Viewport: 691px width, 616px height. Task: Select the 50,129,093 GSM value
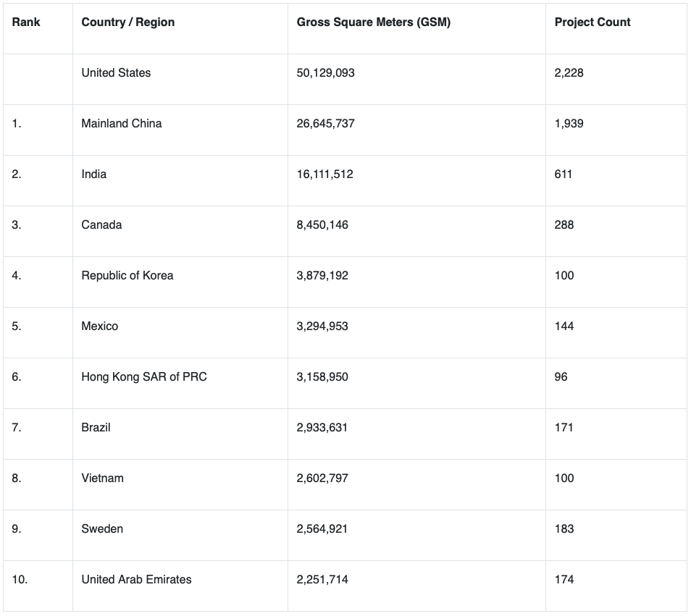click(325, 72)
